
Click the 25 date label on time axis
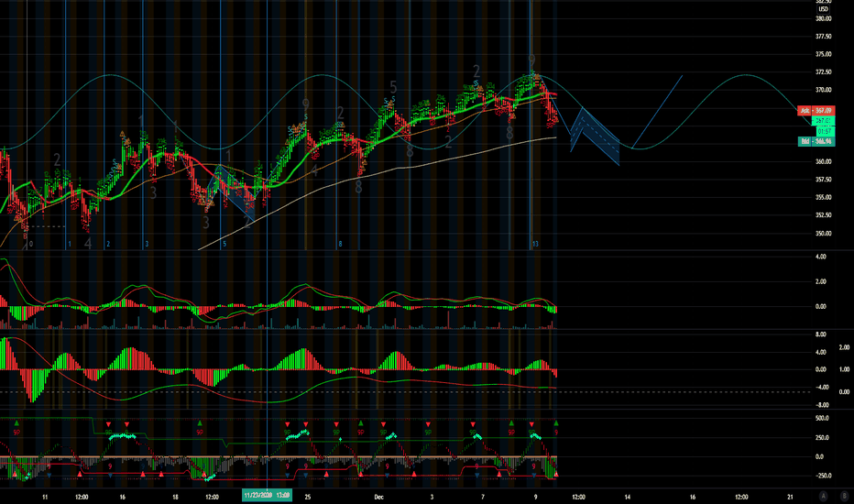[308, 497]
